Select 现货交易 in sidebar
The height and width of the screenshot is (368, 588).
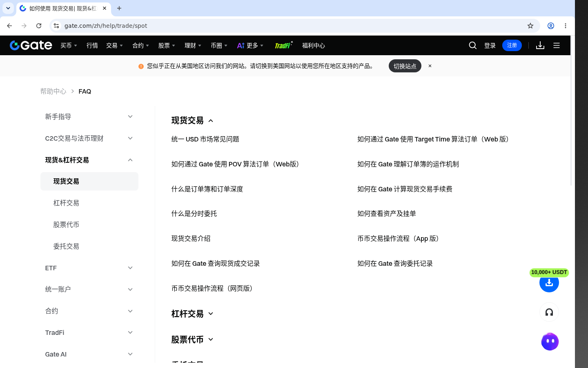89,181
